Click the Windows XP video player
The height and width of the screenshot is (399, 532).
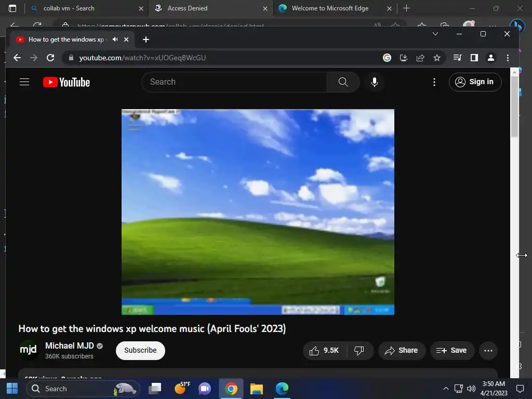click(x=258, y=212)
